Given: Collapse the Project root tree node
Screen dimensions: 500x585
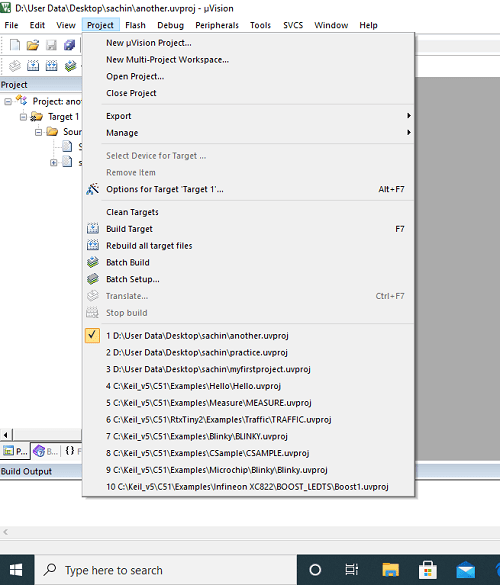Looking at the screenshot, I should point(8,101).
